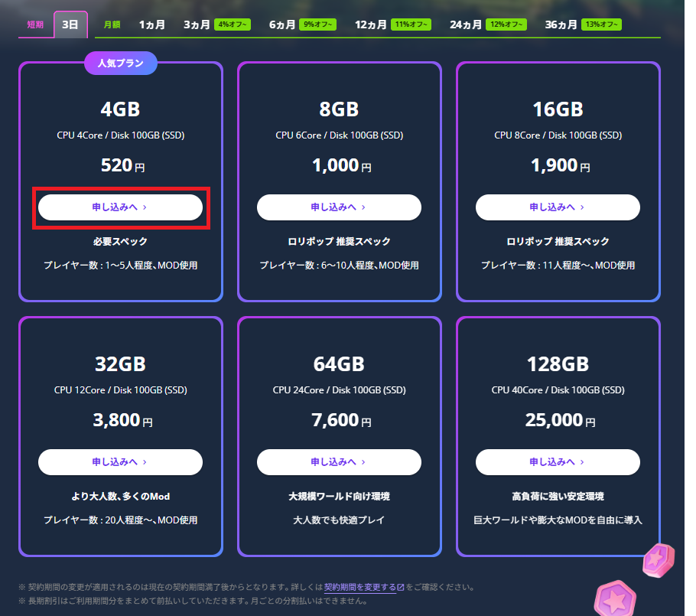Click the 4%オフ~ discount badge

coord(233,24)
